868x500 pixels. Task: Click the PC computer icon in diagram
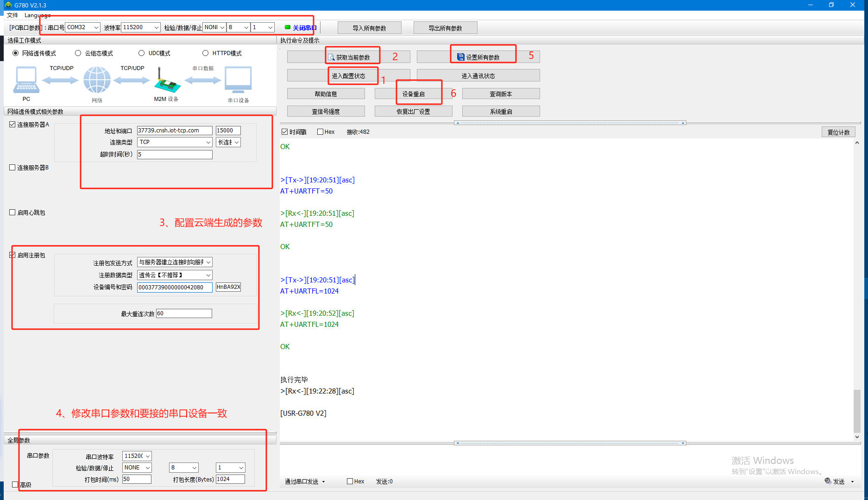pos(26,80)
